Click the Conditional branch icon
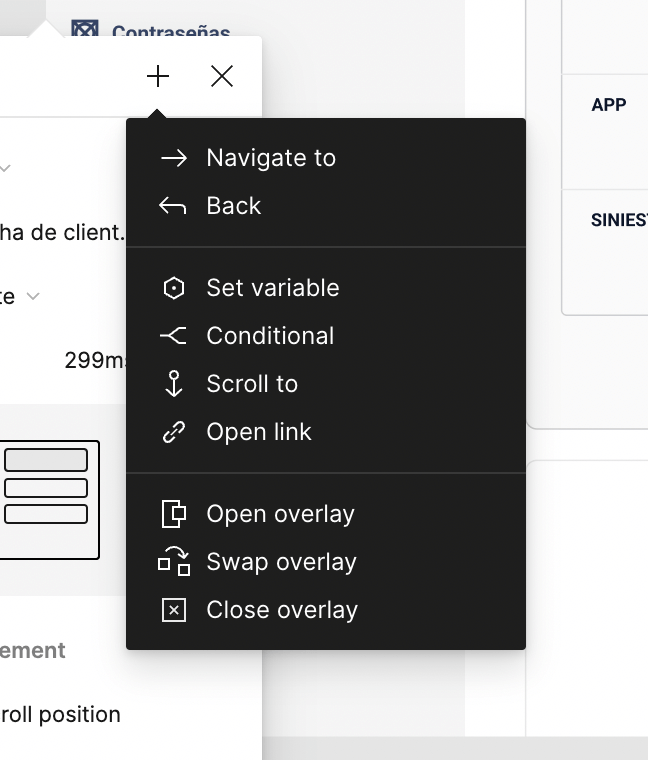The width and height of the screenshot is (648, 760). 174,336
